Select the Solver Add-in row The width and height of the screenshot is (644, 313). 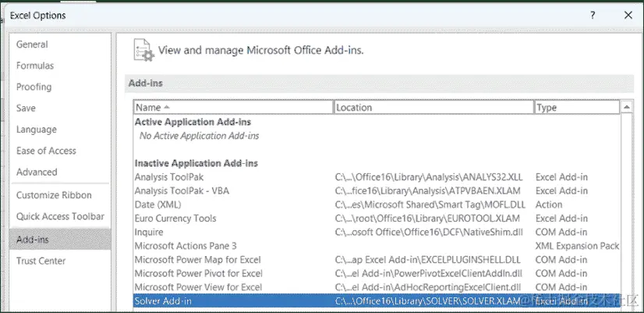coord(377,301)
